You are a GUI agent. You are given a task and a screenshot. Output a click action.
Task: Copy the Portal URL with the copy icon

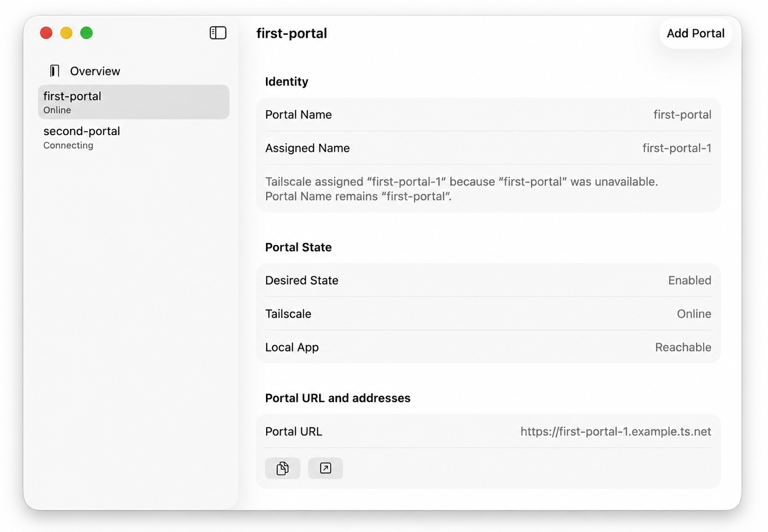(282, 468)
